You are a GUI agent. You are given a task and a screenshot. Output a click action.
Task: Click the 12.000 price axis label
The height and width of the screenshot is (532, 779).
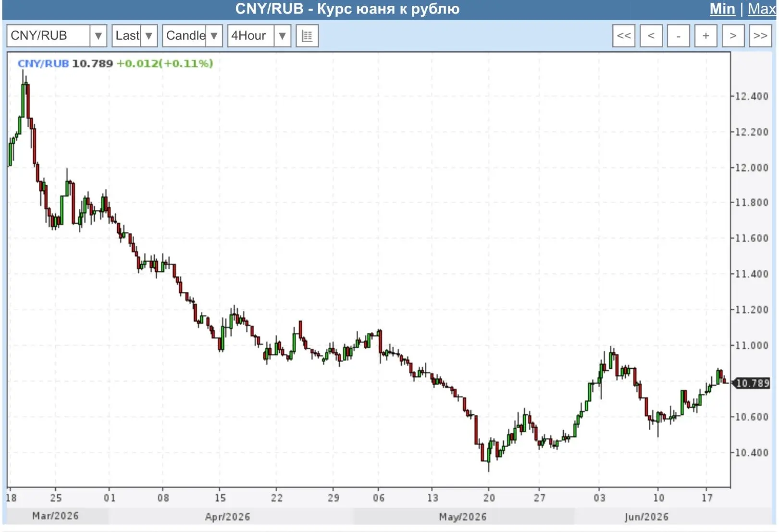[752, 168]
